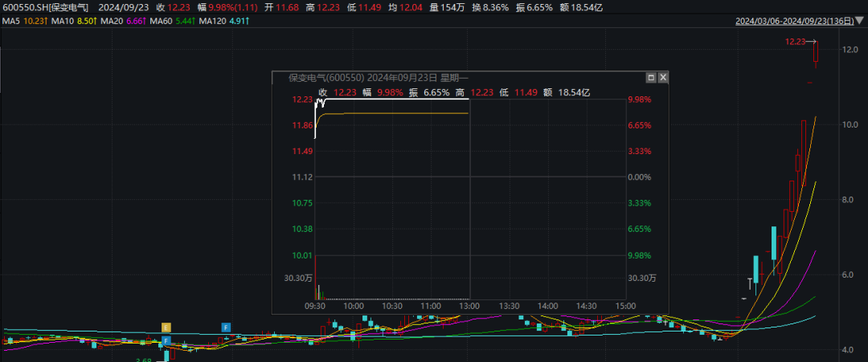This screenshot has height=362, width=868.
Task: Click the arrow pointing at the 12.23 high
Action: tap(812, 42)
